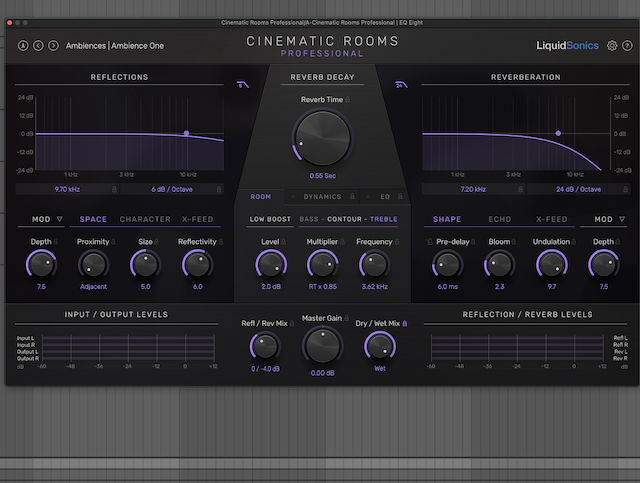Open the help question mark icon
This screenshot has width=640, height=483.
point(627,46)
